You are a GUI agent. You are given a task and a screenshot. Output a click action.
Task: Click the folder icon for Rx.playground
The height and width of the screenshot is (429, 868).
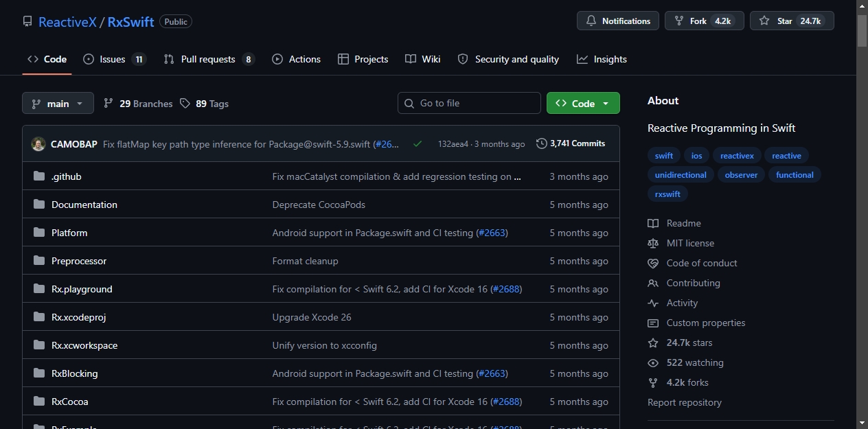click(x=38, y=289)
